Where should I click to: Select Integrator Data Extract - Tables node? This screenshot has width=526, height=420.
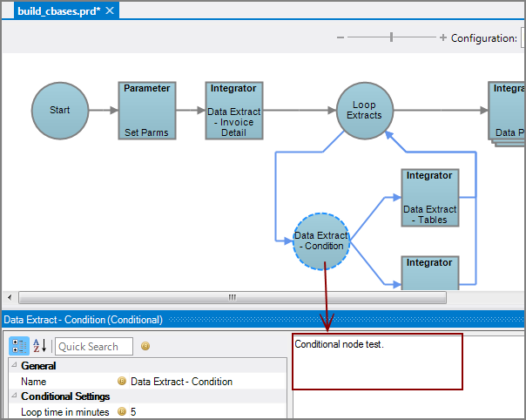[x=429, y=197]
